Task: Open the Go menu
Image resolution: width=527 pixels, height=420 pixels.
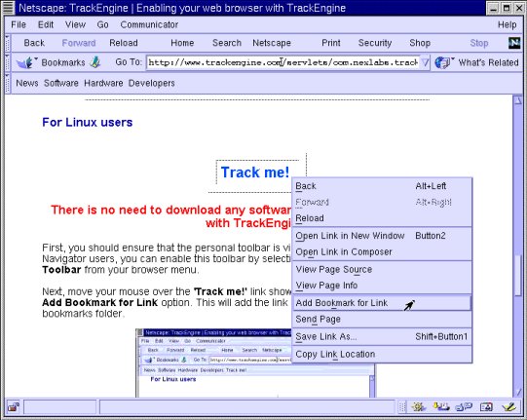Action: 102,24
